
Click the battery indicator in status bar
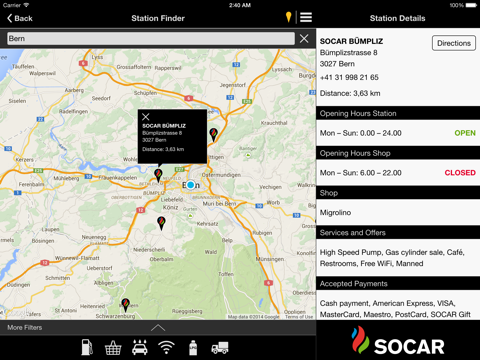[472, 5]
